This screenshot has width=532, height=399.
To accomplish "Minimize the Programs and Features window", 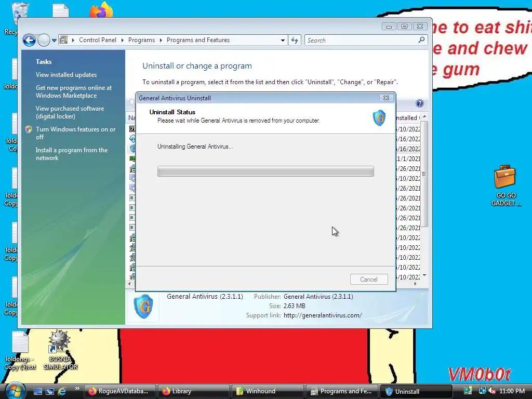I will coord(389,26).
